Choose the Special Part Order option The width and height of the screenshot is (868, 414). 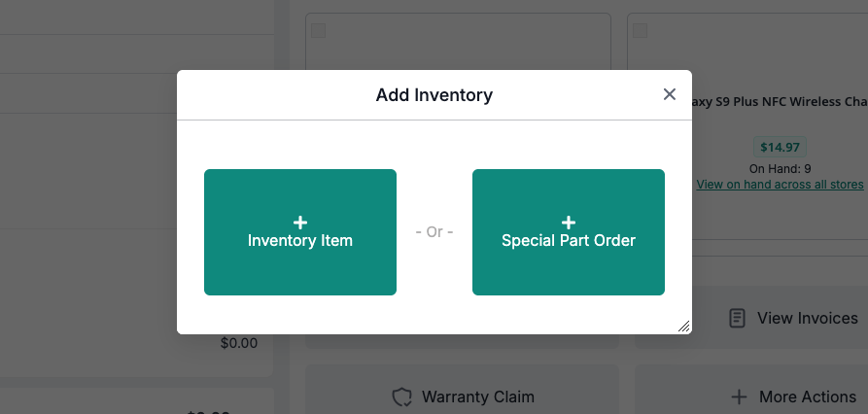(569, 232)
